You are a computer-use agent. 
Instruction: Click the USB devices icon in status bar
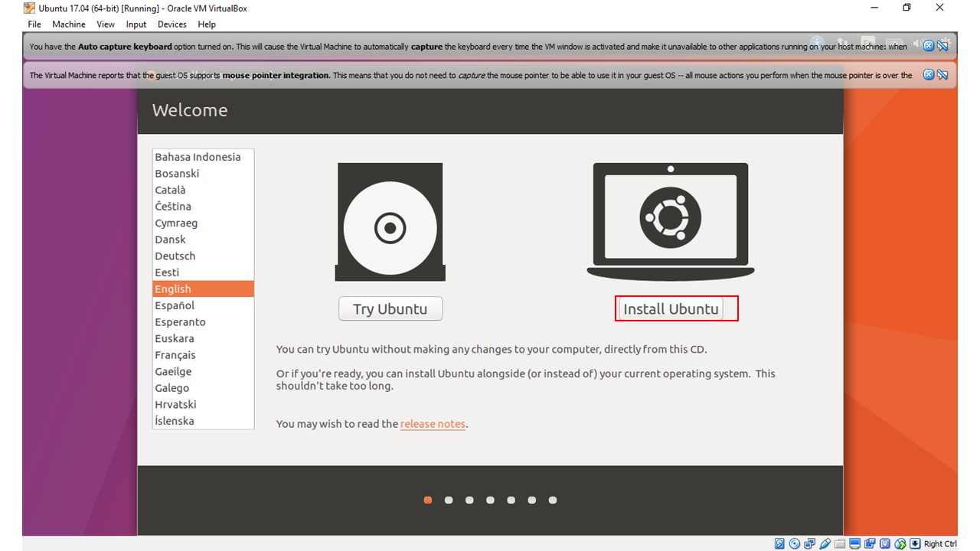tap(825, 544)
